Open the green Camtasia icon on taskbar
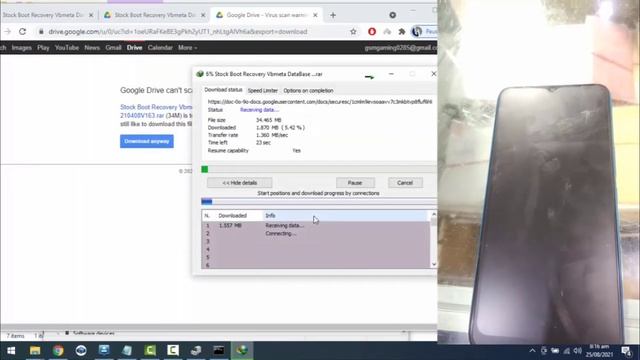Viewport: 640px width, 360px height. [150, 351]
